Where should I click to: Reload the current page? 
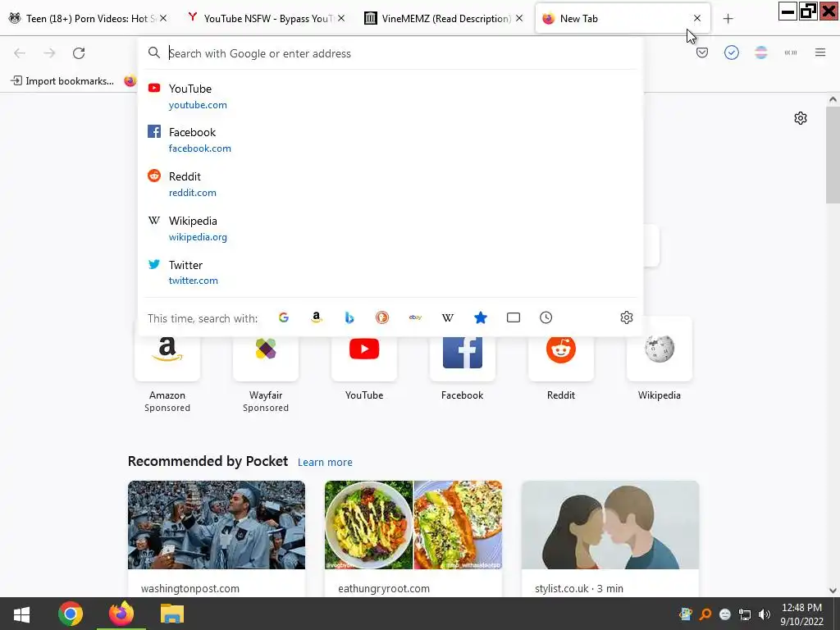[79, 53]
